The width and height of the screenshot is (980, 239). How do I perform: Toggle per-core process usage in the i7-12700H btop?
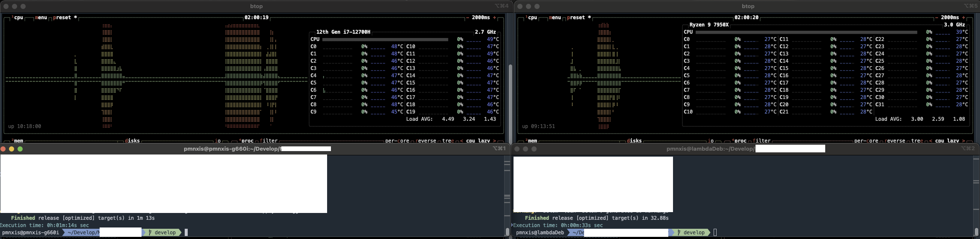[397, 140]
